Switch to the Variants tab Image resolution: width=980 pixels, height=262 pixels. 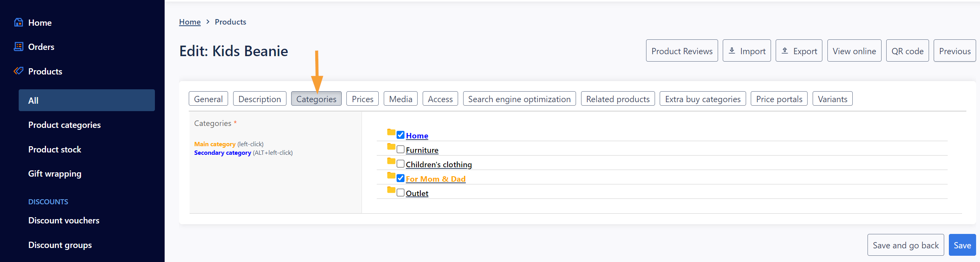click(832, 99)
